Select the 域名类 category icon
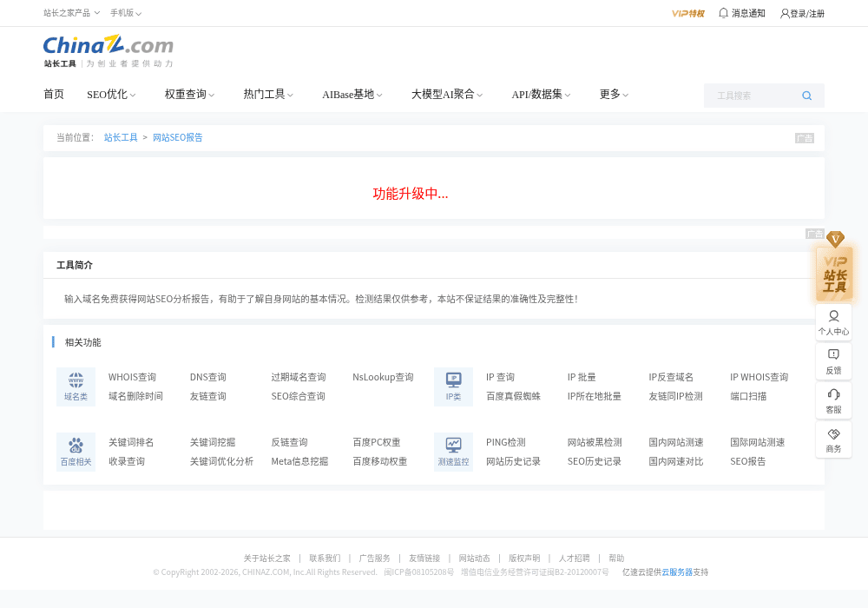 point(76,387)
